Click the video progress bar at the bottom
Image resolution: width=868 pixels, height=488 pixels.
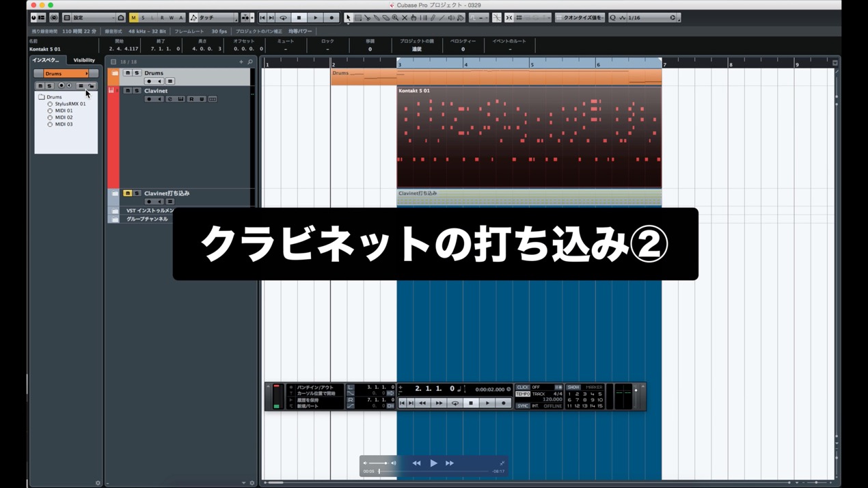435,471
